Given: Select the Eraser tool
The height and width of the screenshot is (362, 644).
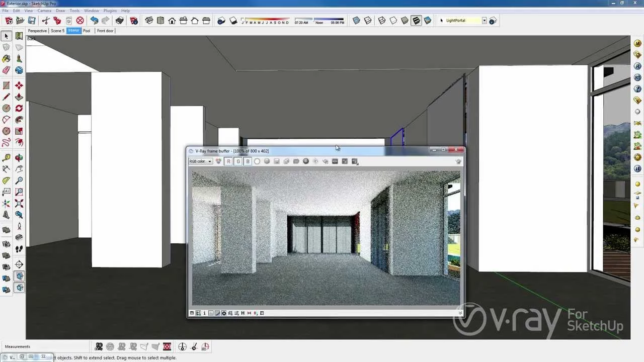Looking at the screenshot, I should tap(7, 70).
